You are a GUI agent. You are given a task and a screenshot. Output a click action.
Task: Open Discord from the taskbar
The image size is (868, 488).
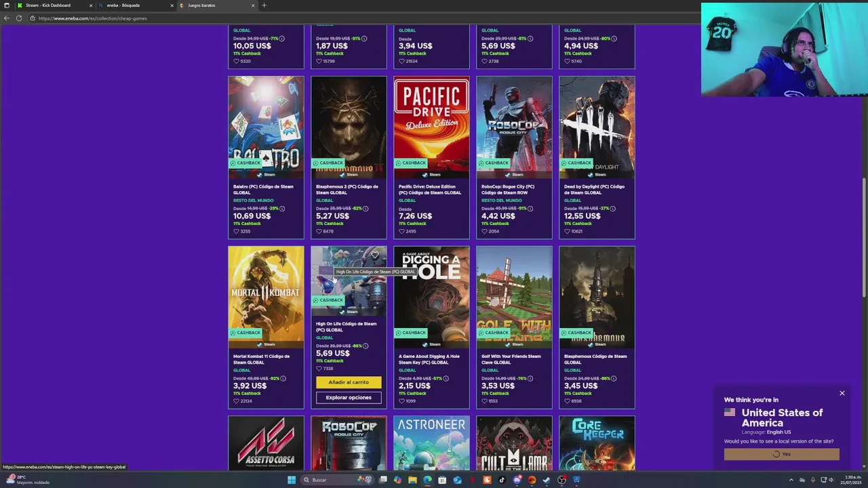point(517,480)
